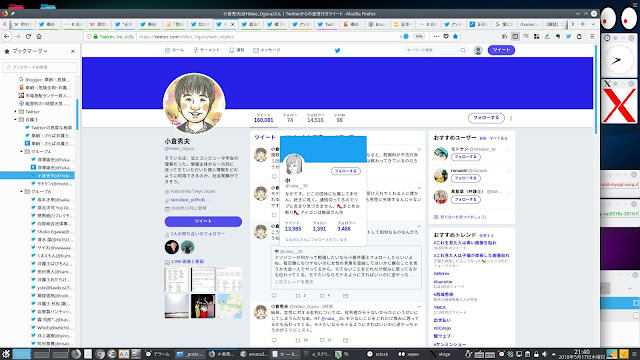Click the ツイート button in top nav
640x360 pixels.
(x=501, y=50)
